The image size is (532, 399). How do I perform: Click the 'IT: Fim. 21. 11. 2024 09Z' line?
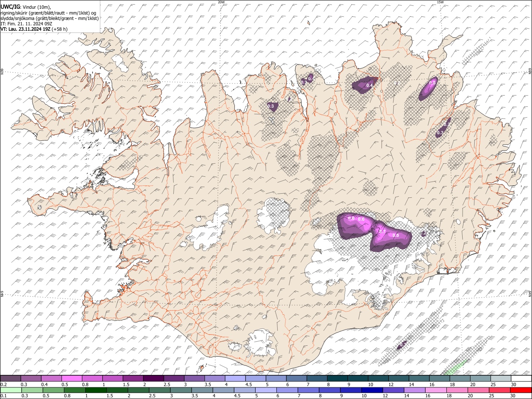[x=26, y=24]
